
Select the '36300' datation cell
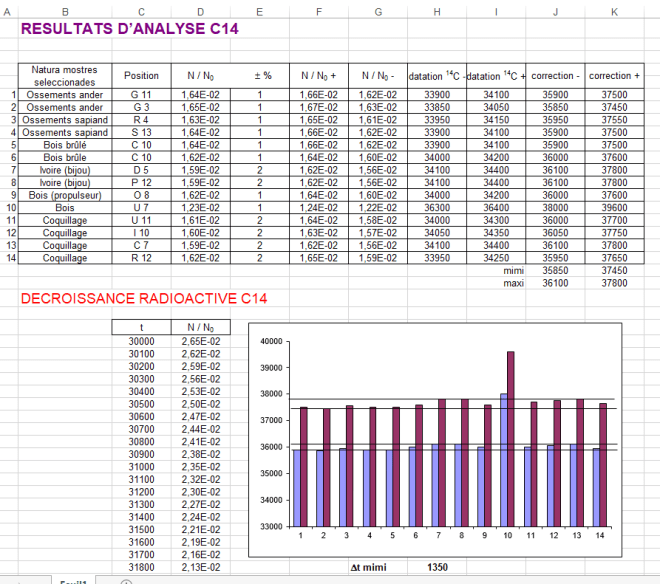pos(437,208)
